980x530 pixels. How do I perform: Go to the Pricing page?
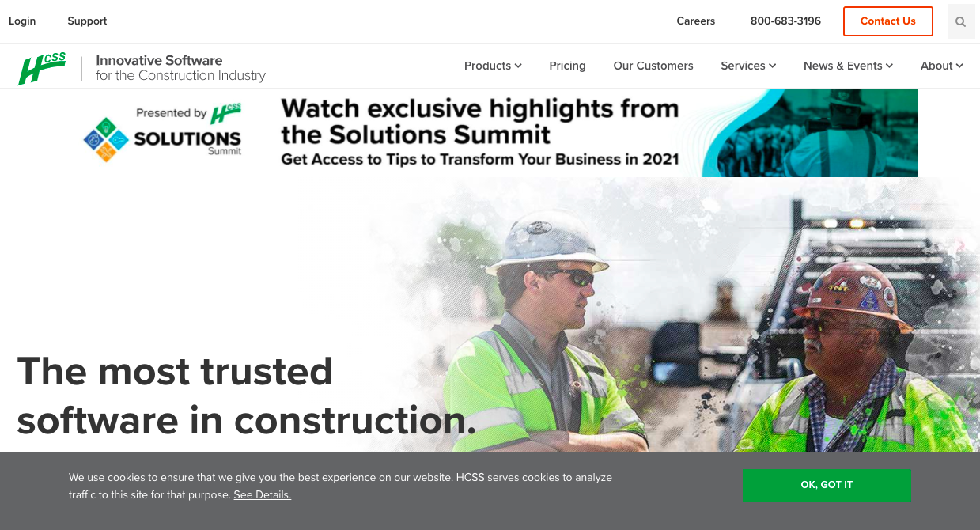pyautogui.click(x=567, y=66)
